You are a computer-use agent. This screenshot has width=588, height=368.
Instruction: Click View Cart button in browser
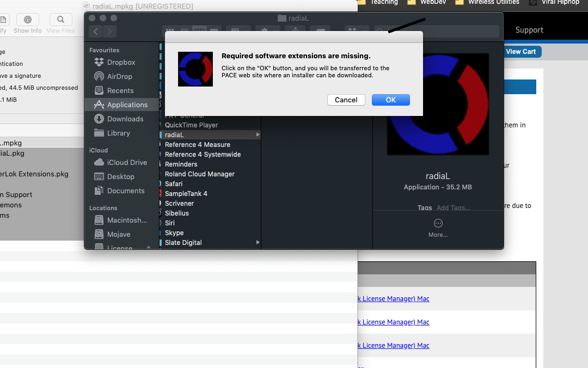(520, 52)
